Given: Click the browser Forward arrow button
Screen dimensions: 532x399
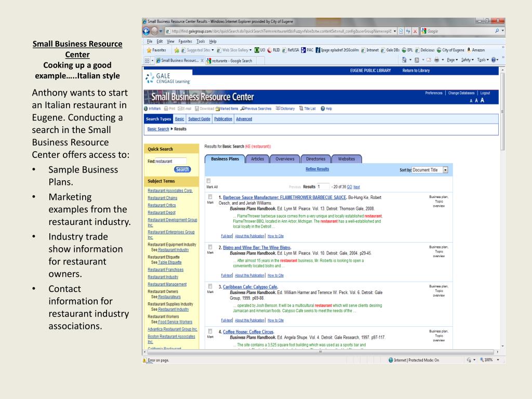Looking at the screenshot, I should pos(154,31).
